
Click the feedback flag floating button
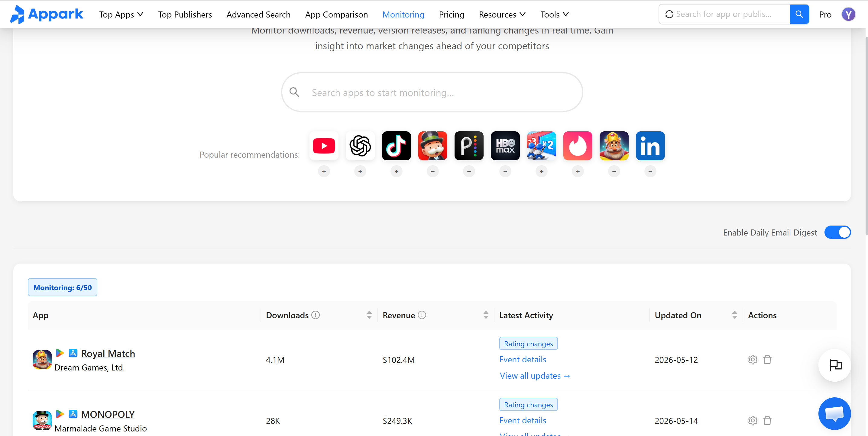[x=835, y=365]
